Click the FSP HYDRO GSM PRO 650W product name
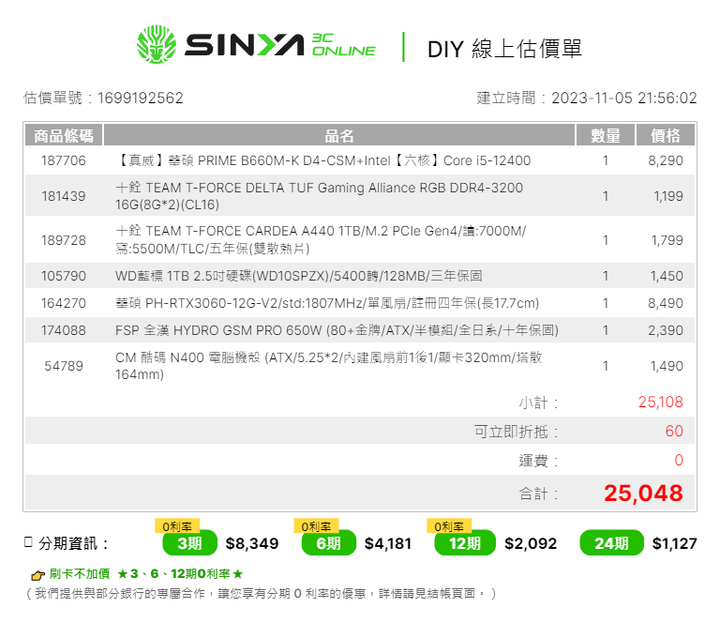Viewport: 720px width, 623px height. (337, 330)
